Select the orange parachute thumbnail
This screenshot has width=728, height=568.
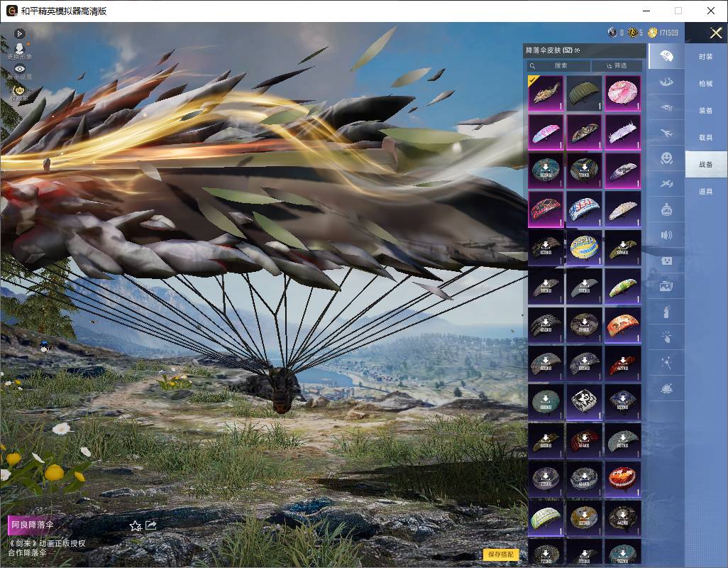pyautogui.click(x=622, y=324)
